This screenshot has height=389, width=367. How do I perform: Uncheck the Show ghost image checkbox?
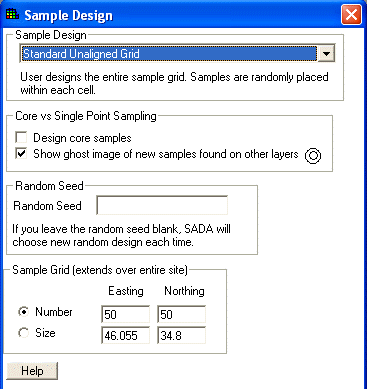pyautogui.click(x=21, y=154)
